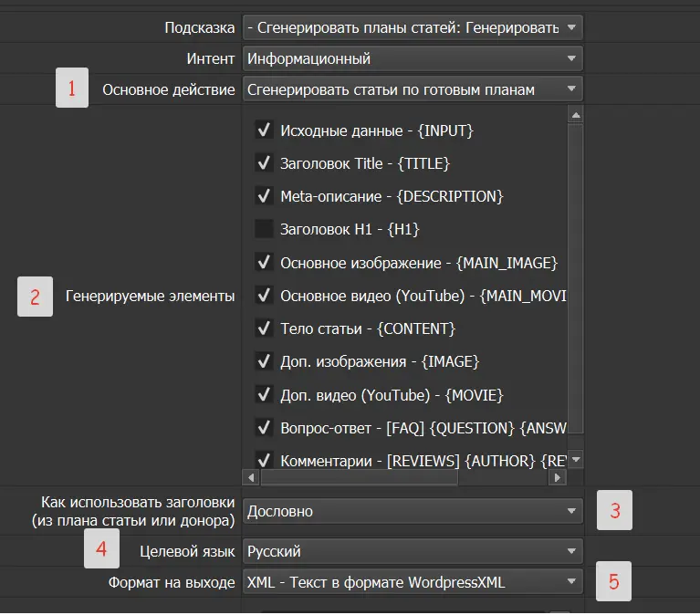Open the Подсказка dropdown

pyautogui.click(x=412, y=27)
